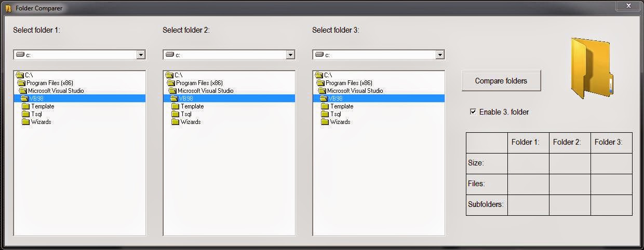
Task: Click the Folder Comparer title bar icon
Action: [x=8, y=8]
